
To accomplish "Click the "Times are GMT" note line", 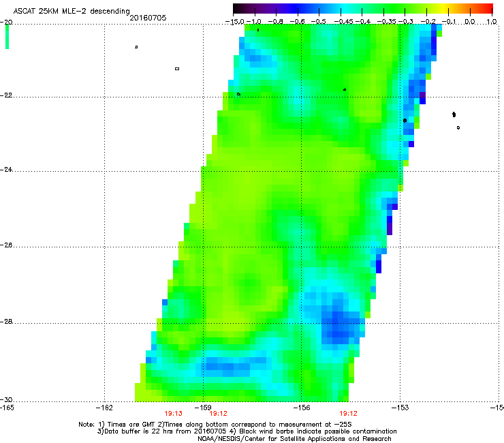I will click(x=215, y=425).
